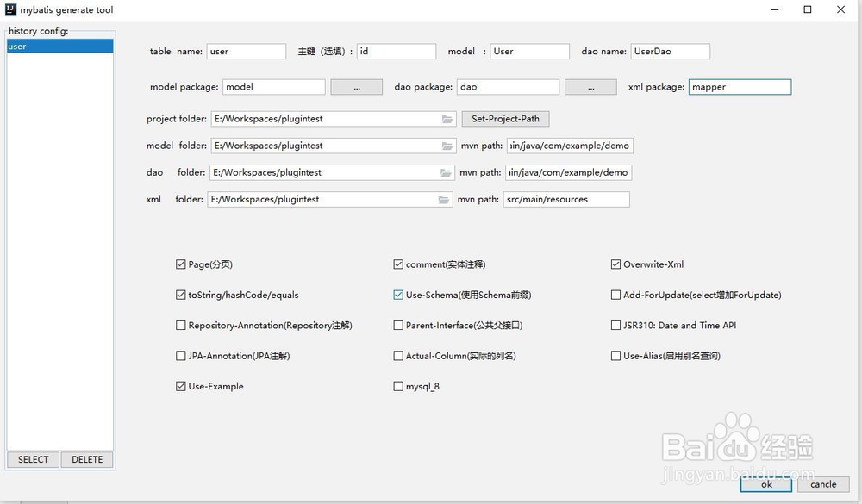This screenshot has height=504, width=862.
Task: Click the xml package field with mapper
Action: coord(740,87)
